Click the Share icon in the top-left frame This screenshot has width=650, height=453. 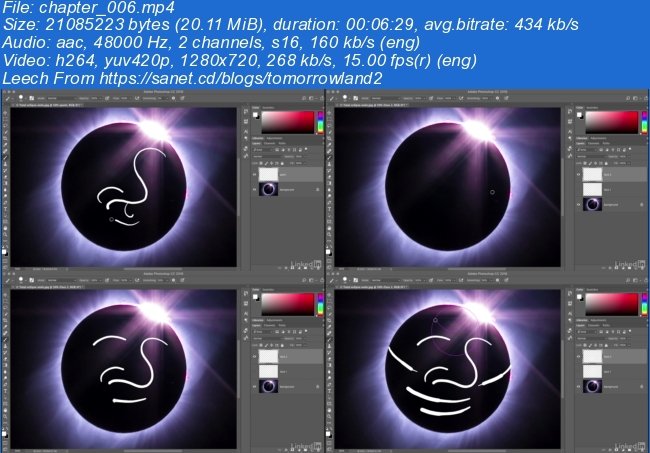322,98
